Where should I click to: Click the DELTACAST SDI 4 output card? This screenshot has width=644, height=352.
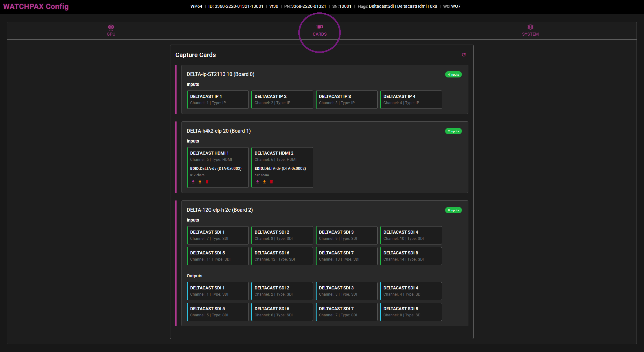point(411,291)
